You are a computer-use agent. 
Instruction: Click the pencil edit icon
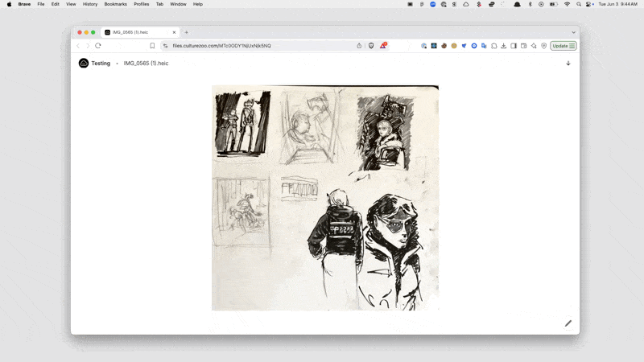click(568, 323)
